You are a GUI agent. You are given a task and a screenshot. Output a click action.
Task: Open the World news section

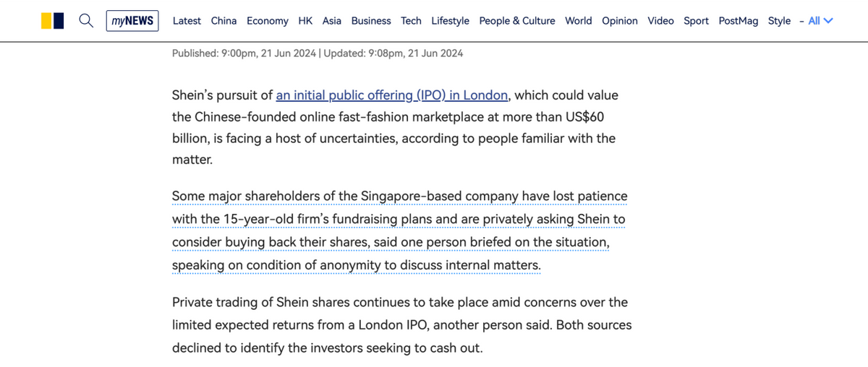click(579, 21)
